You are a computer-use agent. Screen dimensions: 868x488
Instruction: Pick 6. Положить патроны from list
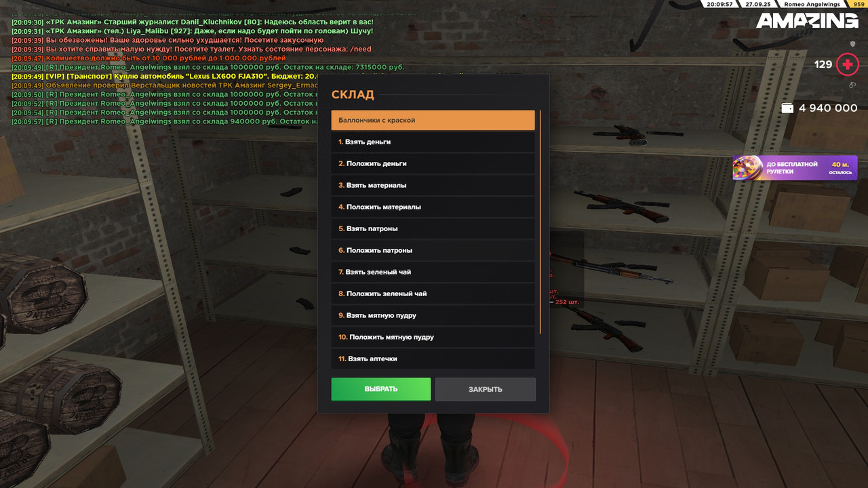(433, 250)
